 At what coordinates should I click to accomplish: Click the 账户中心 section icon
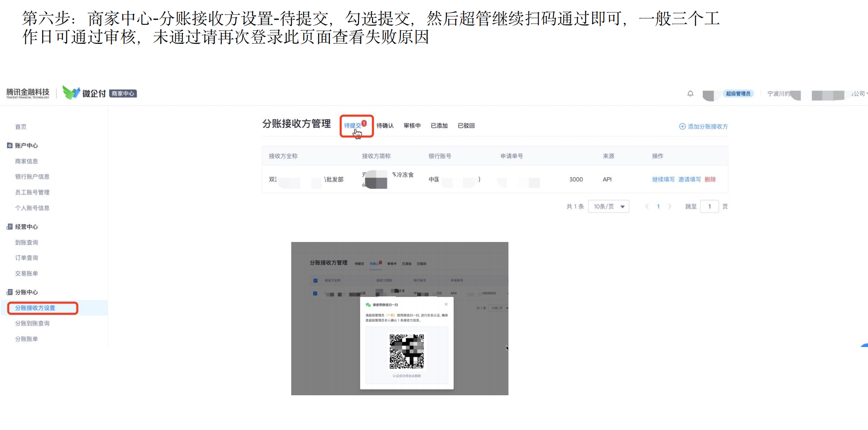(10, 146)
